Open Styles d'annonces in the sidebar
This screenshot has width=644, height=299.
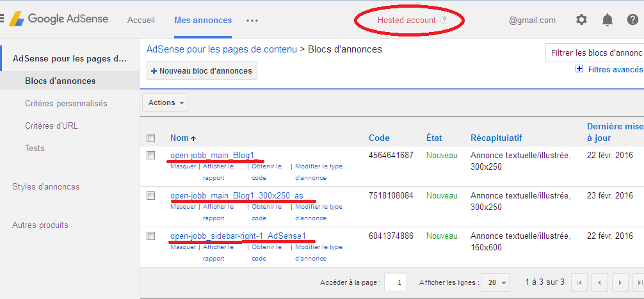click(x=46, y=186)
